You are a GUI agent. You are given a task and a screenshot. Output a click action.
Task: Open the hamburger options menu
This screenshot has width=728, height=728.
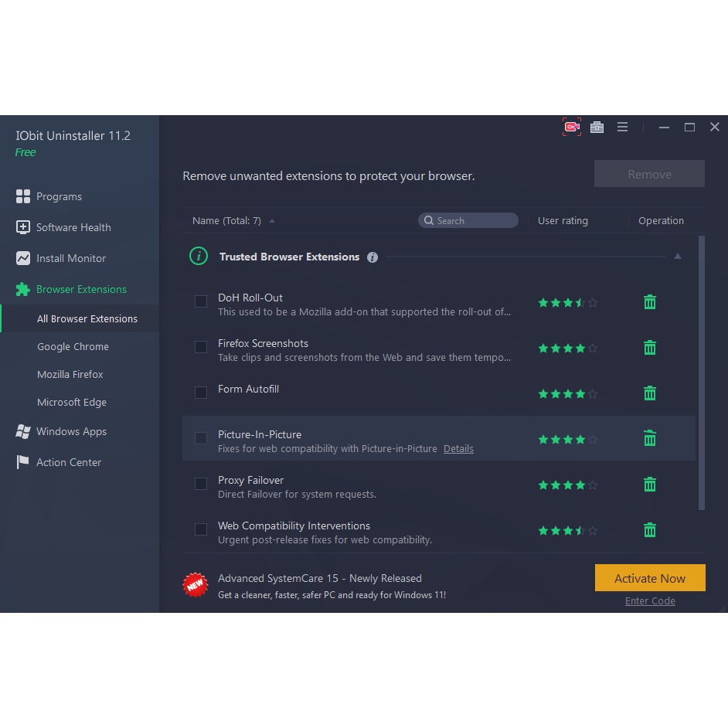click(x=622, y=127)
